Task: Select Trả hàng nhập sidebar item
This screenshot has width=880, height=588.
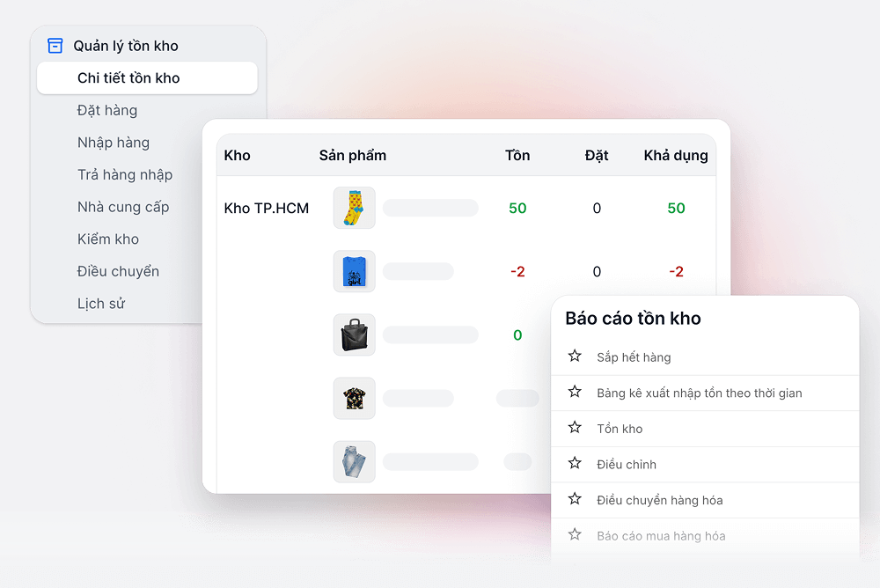Action: click(125, 174)
